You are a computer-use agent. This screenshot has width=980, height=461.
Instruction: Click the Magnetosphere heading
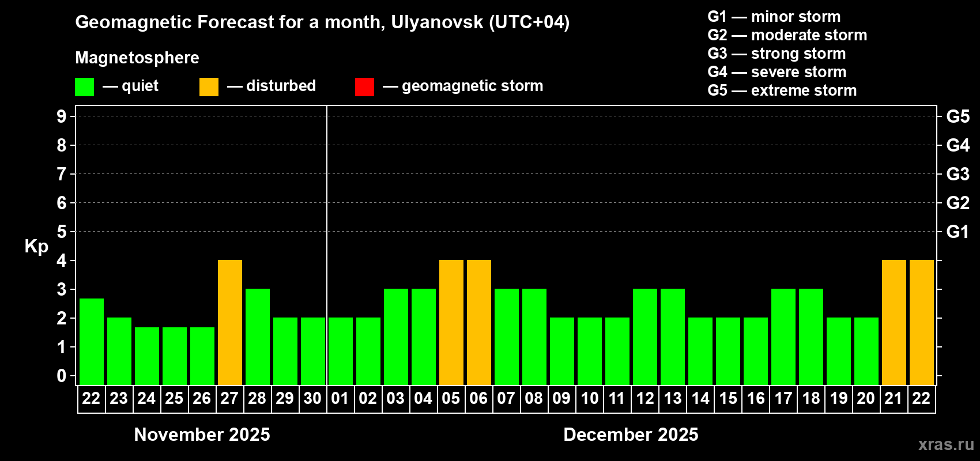(137, 58)
